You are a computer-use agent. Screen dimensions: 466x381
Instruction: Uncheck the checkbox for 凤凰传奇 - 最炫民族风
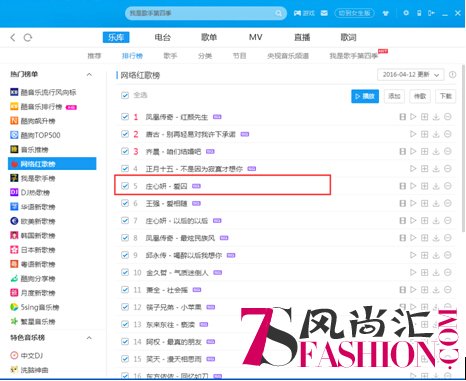point(125,238)
